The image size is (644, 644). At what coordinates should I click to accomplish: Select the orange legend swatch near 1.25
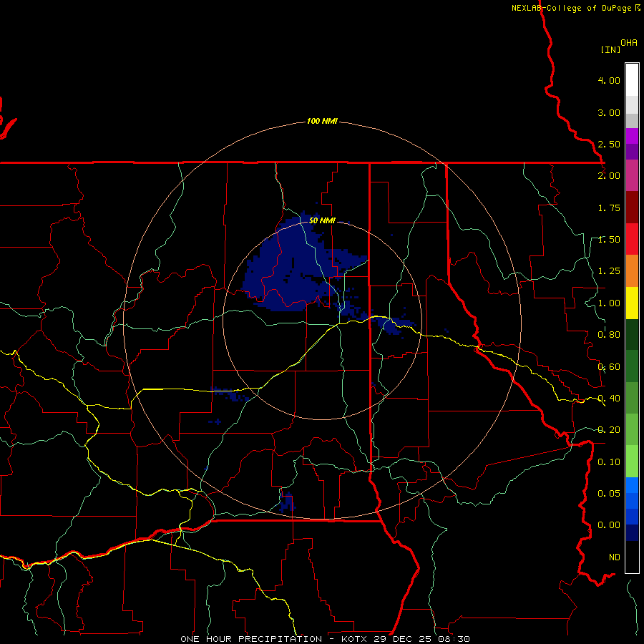(632, 271)
